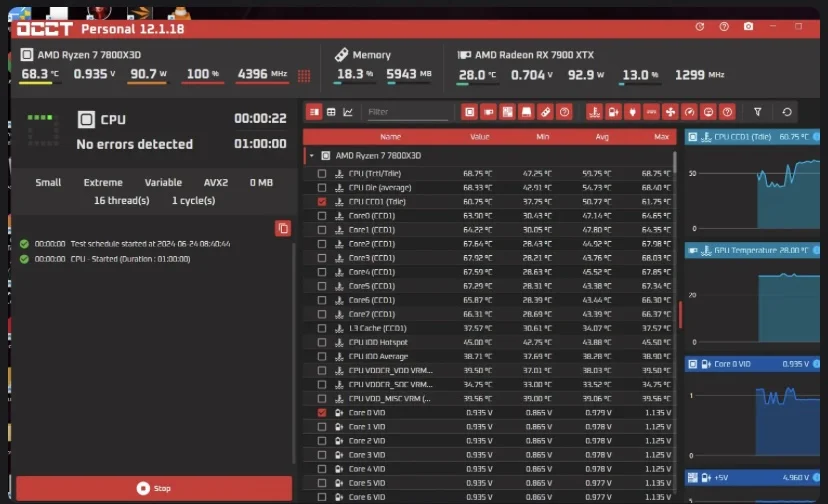Open help via the question mark in title bar

pyautogui.click(x=724, y=26)
